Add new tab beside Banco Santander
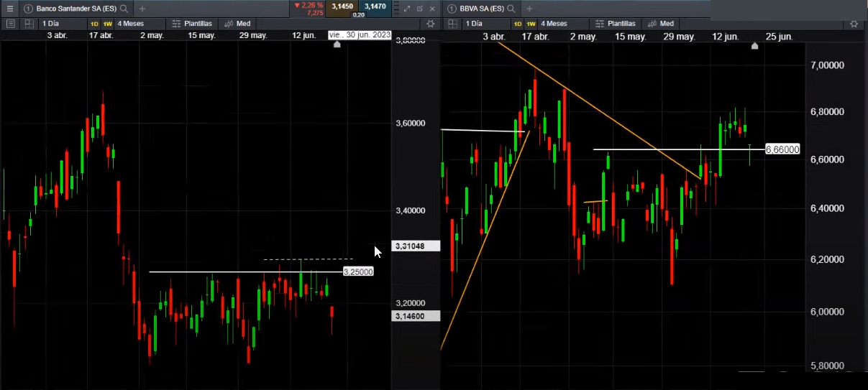 tap(142, 9)
